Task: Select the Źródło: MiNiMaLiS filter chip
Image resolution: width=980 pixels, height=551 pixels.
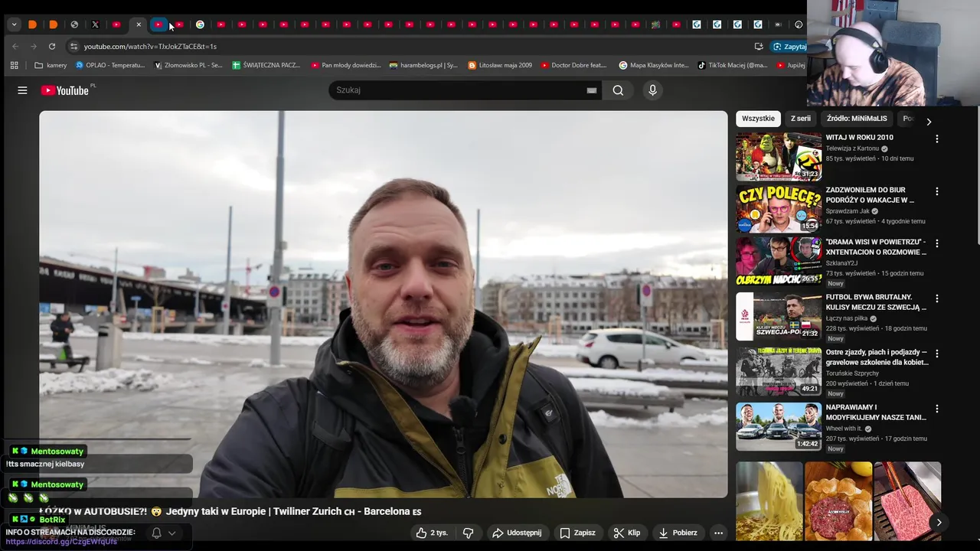Action: (x=857, y=119)
